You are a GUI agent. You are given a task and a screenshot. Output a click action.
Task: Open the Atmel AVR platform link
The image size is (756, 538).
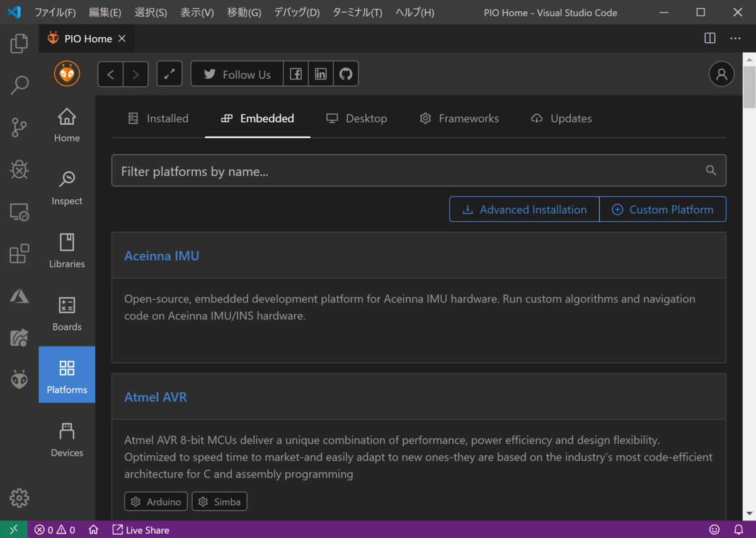tap(156, 397)
